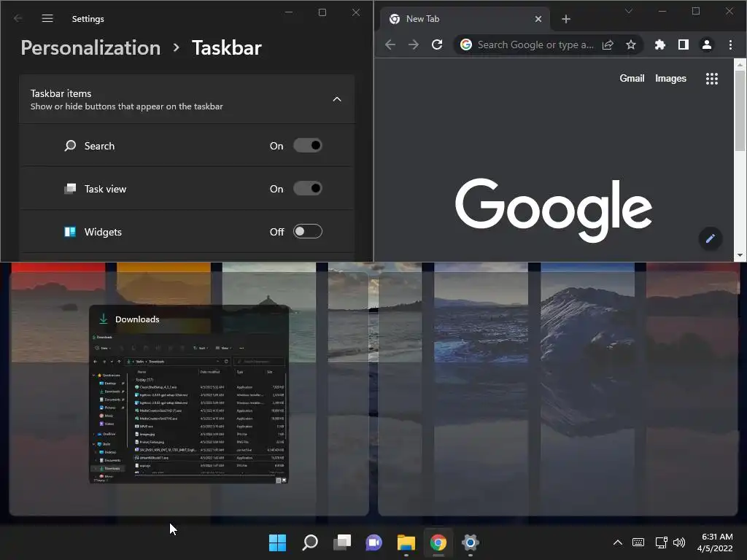Image resolution: width=747 pixels, height=560 pixels.
Task: Click share this page icon in address bar
Action: (x=608, y=44)
